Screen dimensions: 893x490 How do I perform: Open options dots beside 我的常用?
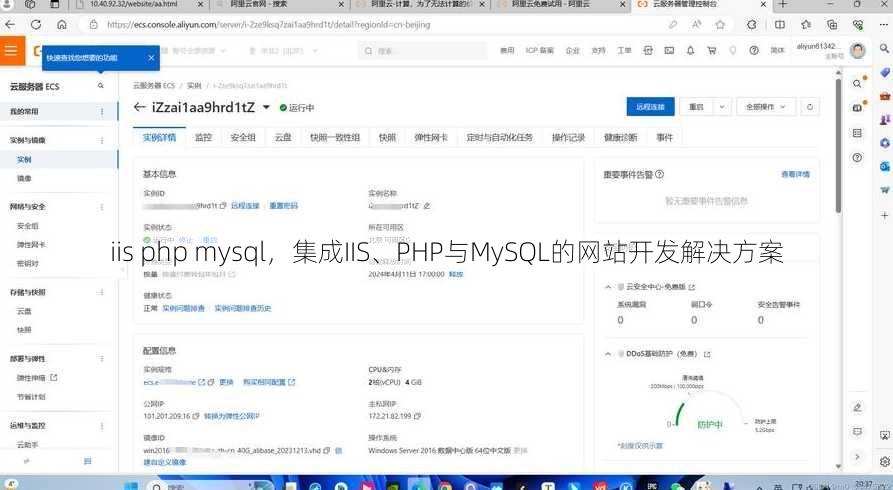point(102,112)
